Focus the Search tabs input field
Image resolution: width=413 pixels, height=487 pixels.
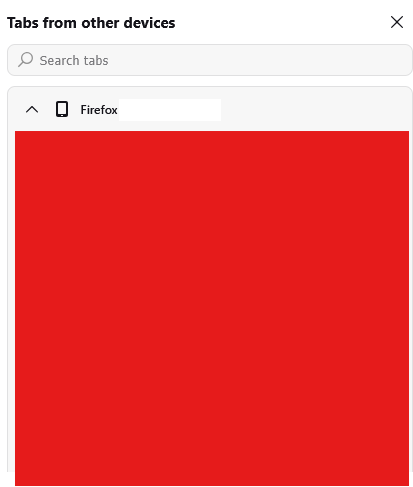click(x=210, y=60)
